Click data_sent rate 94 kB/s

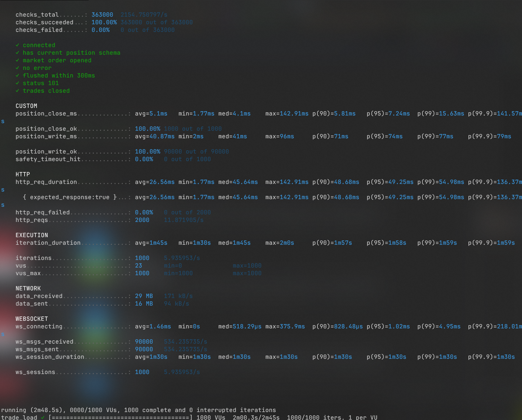point(176,304)
